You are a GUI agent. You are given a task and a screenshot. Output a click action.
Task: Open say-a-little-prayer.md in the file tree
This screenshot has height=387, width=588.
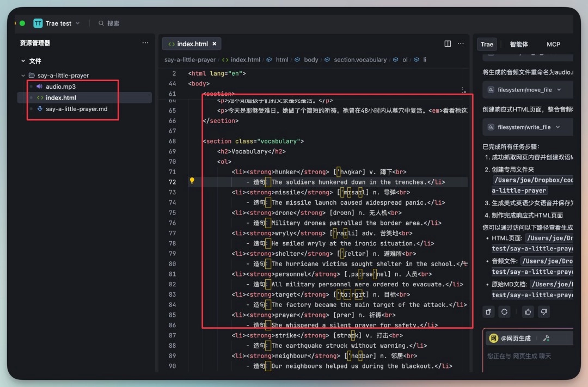77,109
